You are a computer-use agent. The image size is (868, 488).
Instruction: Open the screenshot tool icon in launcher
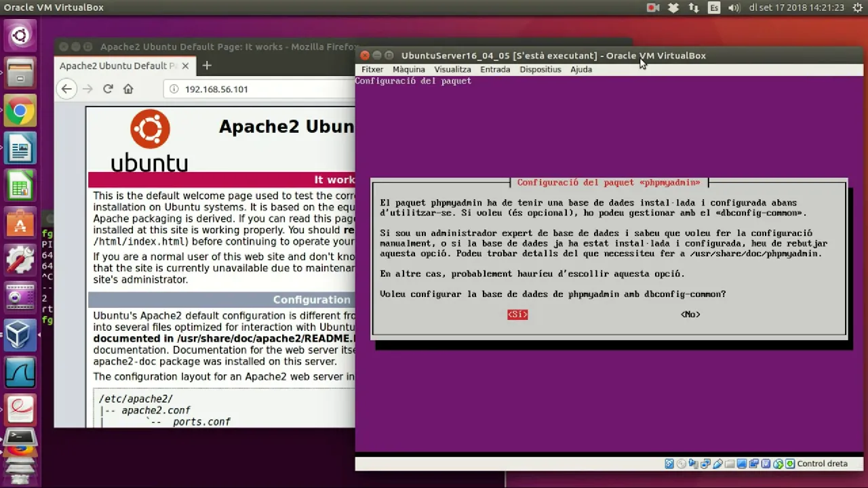pyautogui.click(x=20, y=298)
